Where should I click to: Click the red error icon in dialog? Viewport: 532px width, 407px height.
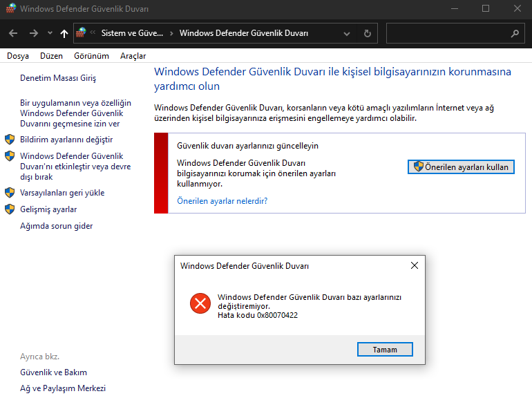(x=200, y=303)
